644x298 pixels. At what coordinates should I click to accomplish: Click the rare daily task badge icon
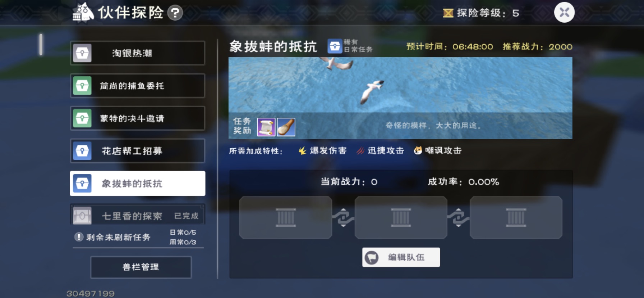click(x=335, y=46)
